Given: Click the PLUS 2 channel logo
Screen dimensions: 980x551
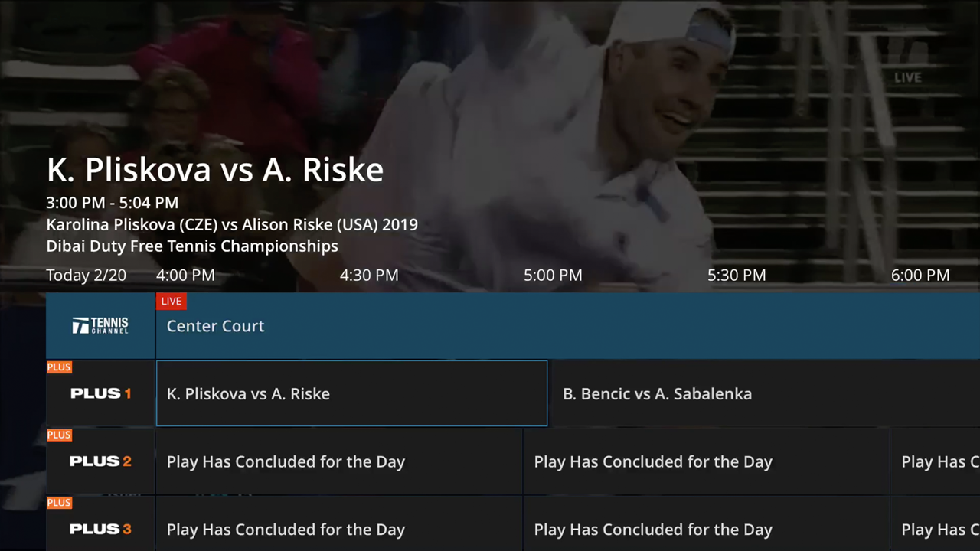Looking at the screenshot, I should click(x=100, y=461).
